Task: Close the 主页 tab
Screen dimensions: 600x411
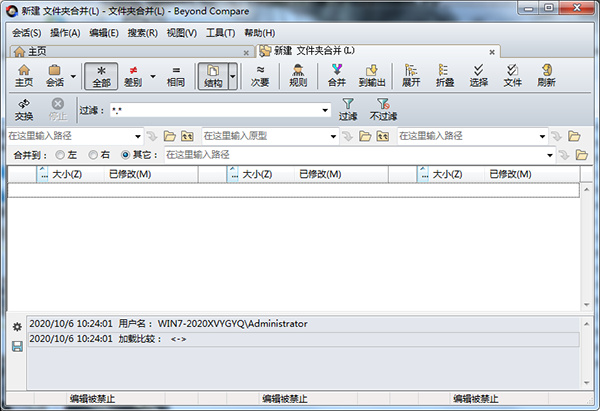Action: pyautogui.click(x=246, y=52)
